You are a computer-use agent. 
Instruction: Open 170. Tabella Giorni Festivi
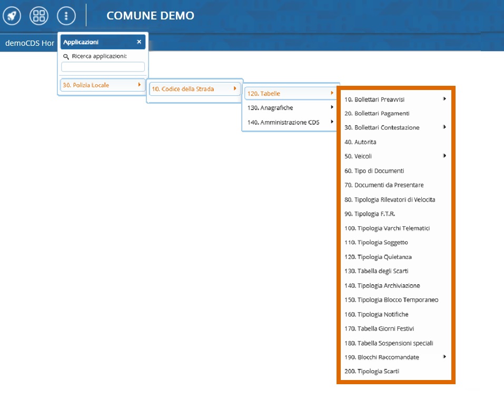tap(379, 328)
